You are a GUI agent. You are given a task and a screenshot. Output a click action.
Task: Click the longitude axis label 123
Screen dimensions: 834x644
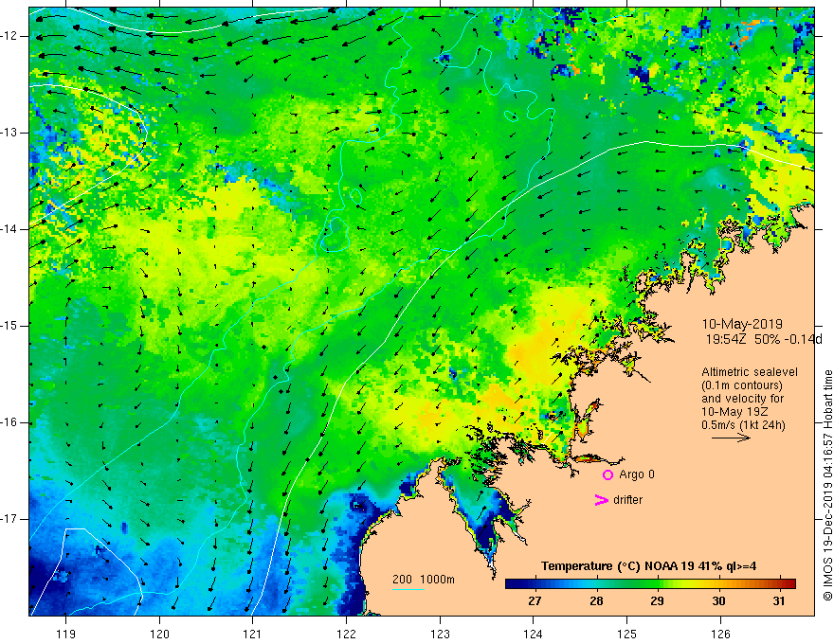(x=440, y=634)
